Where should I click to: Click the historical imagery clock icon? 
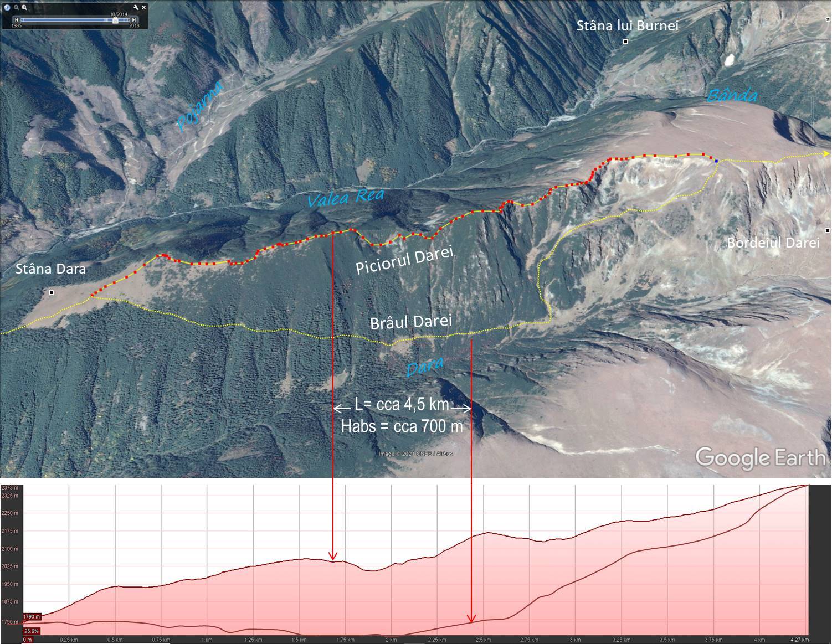pyautogui.click(x=8, y=7)
